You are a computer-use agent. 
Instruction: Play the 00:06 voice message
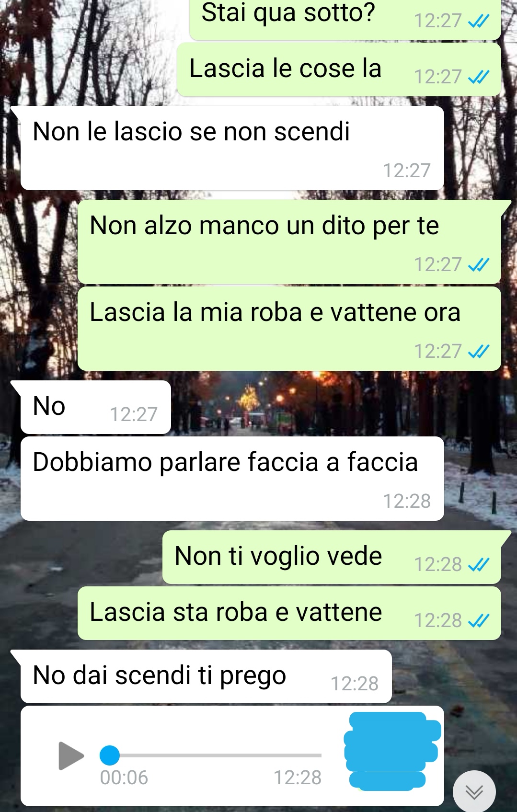[71, 755]
